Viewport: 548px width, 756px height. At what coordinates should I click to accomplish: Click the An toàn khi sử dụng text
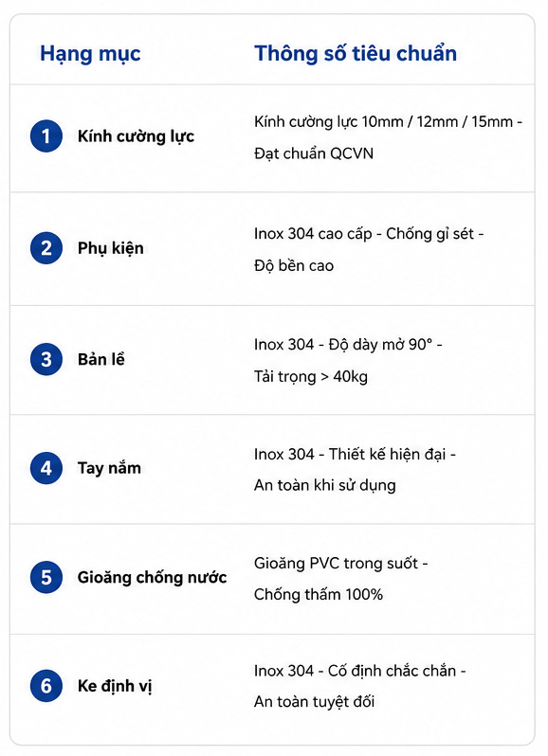[325, 485]
